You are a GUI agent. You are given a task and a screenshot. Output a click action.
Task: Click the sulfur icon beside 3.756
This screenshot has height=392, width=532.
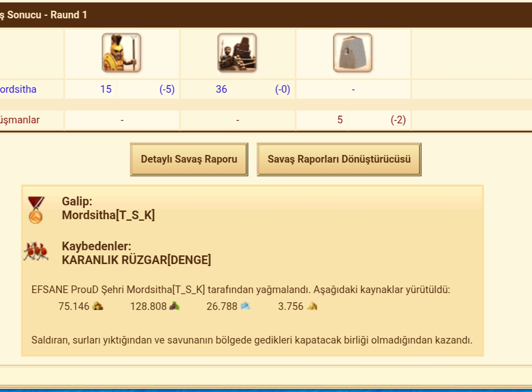click(312, 306)
